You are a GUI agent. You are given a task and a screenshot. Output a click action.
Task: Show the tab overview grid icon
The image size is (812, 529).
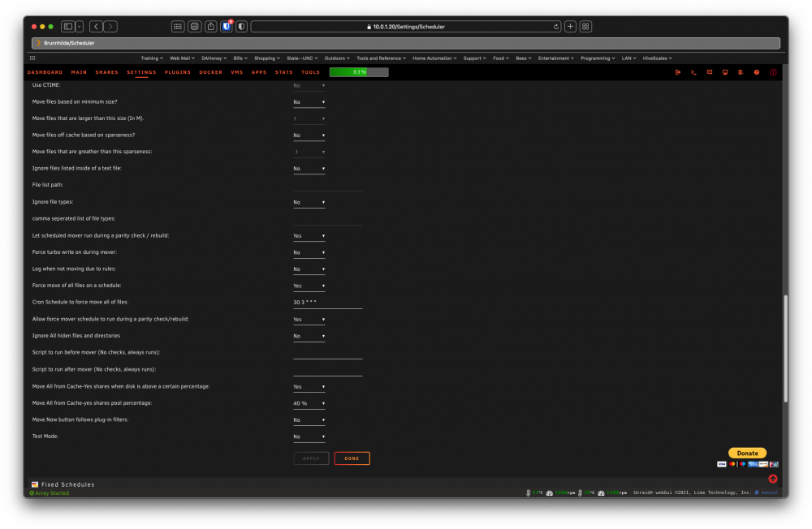[585, 27]
